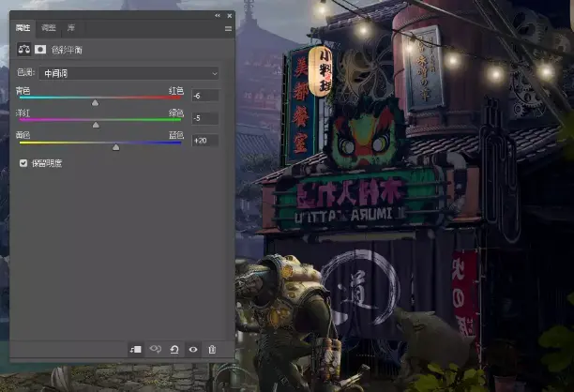Click the 黄色 label
574x392 pixels.
click(x=23, y=135)
